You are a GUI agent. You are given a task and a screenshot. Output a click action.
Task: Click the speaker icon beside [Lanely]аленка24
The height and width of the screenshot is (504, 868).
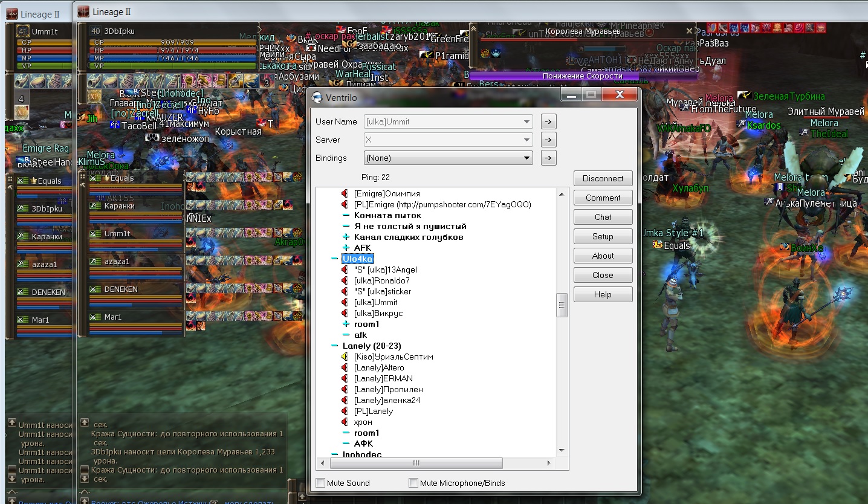click(345, 400)
